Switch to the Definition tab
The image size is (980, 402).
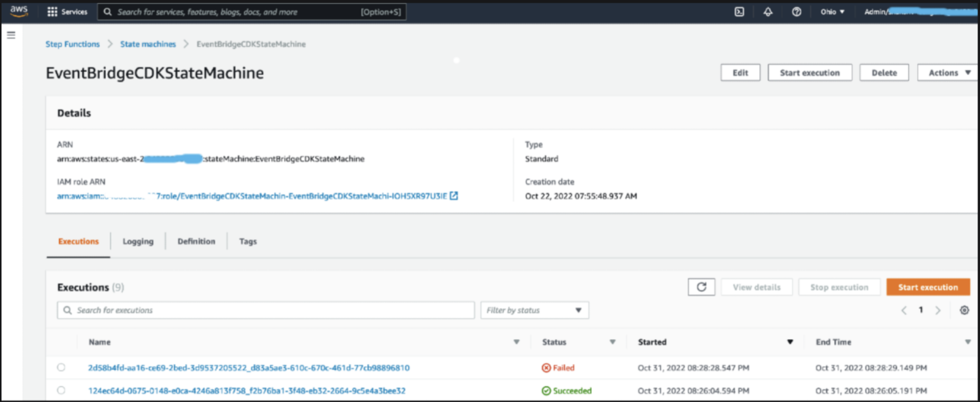point(196,241)
